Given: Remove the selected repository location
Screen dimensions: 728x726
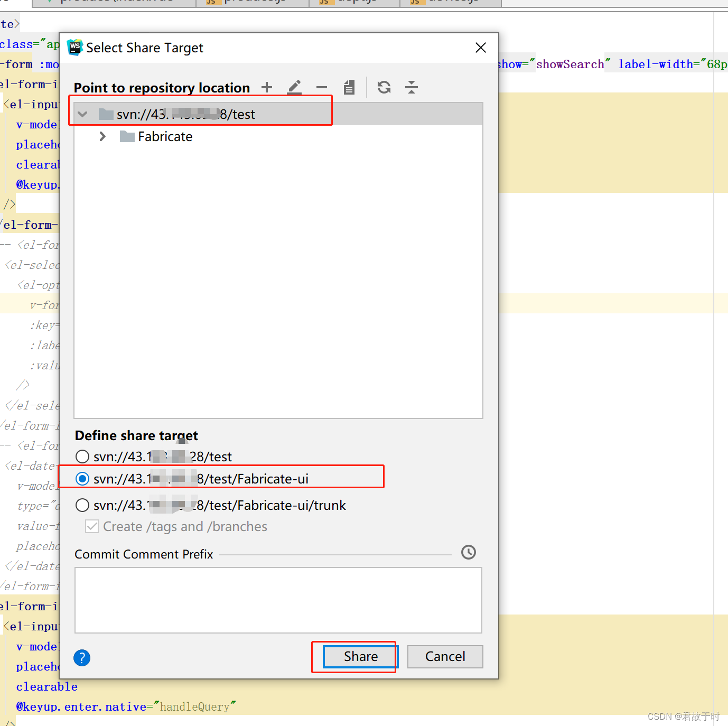Looking at the screenshot, I should (322, 87).
